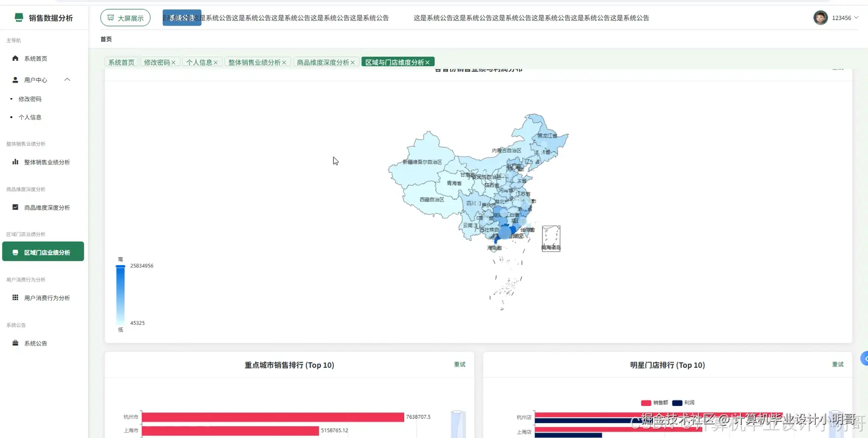
Task: Click the user icon beside 用户中心
Action: (x=15, y=80)
